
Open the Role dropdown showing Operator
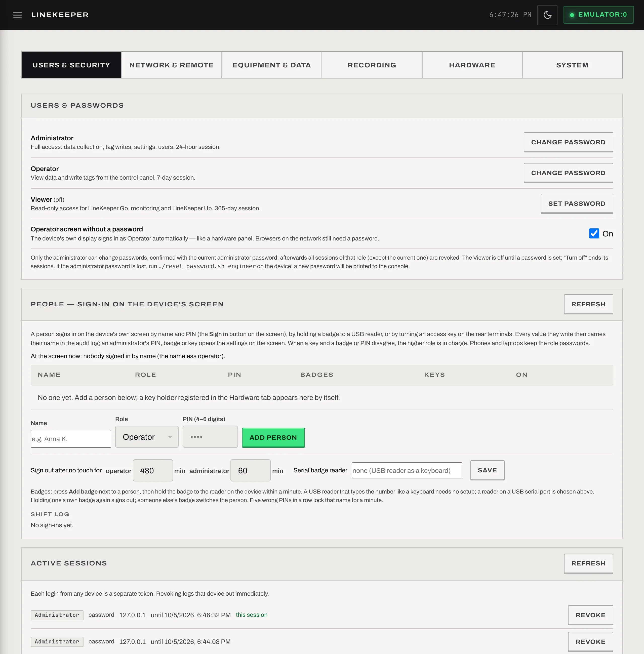pos(147,437)
